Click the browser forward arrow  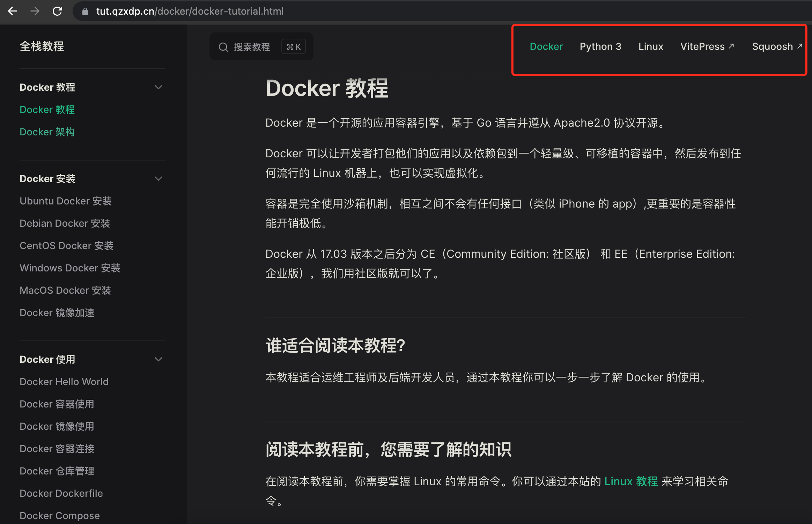[35, 11]
